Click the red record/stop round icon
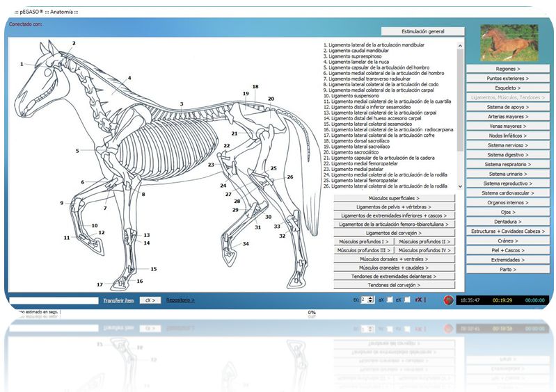 tap(448, 300)
